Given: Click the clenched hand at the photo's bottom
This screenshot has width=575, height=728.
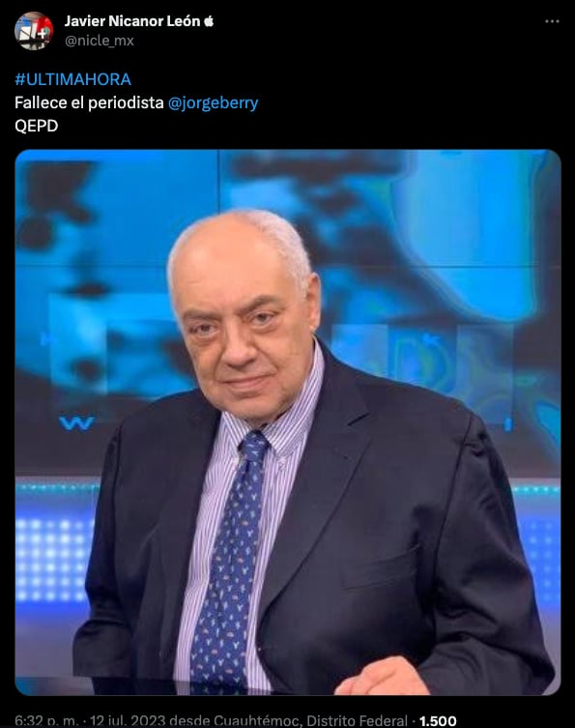Looking at the screenshot, I should click(x=382, y=677).
